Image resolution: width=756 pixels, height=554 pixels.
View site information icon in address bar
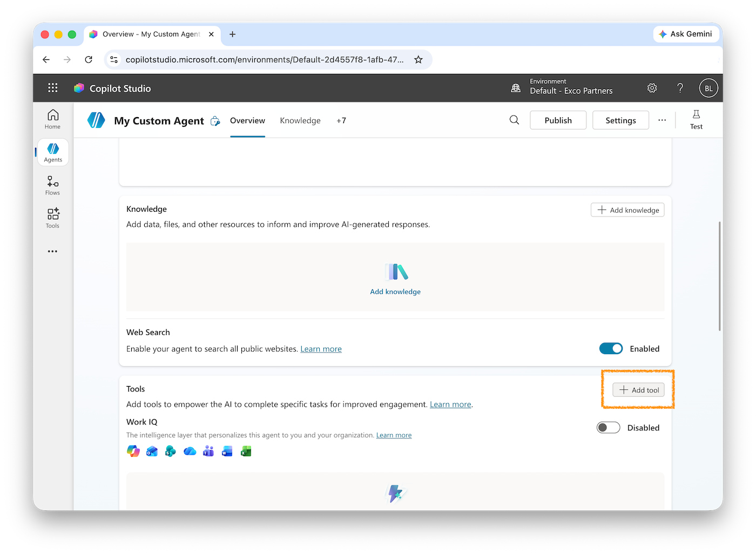(114, 59)
